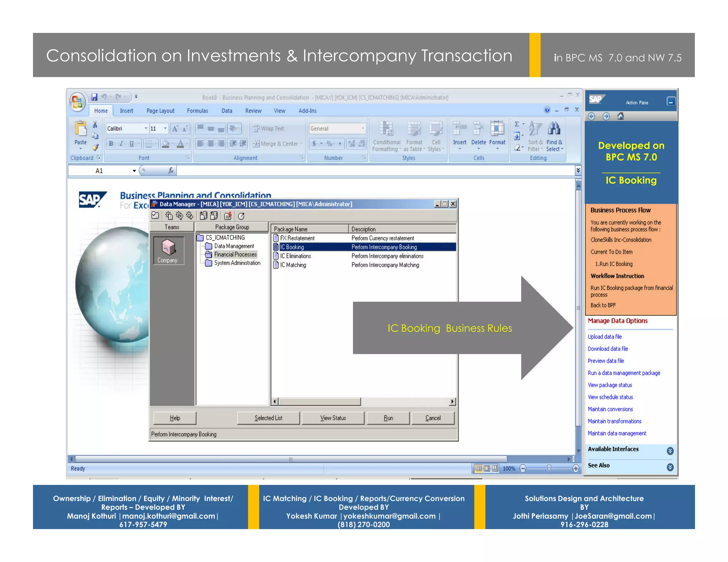
Task: Switch to the Page Layout tab
Action: [x=160, y=111]
